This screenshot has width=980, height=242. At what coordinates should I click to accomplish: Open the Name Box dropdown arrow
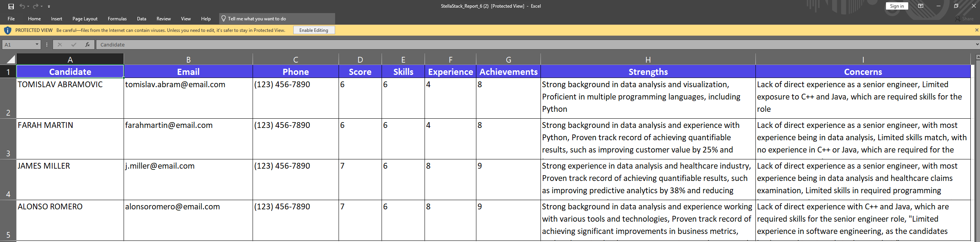37,45
